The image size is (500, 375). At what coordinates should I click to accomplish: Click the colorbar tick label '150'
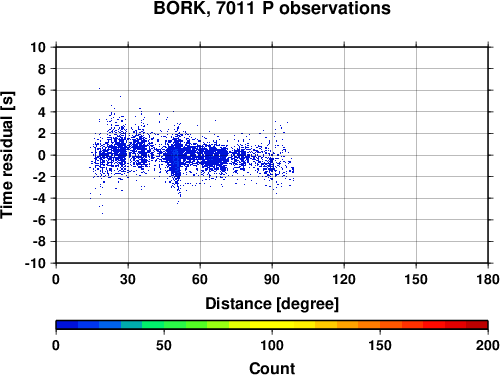[x=380, y=345]
